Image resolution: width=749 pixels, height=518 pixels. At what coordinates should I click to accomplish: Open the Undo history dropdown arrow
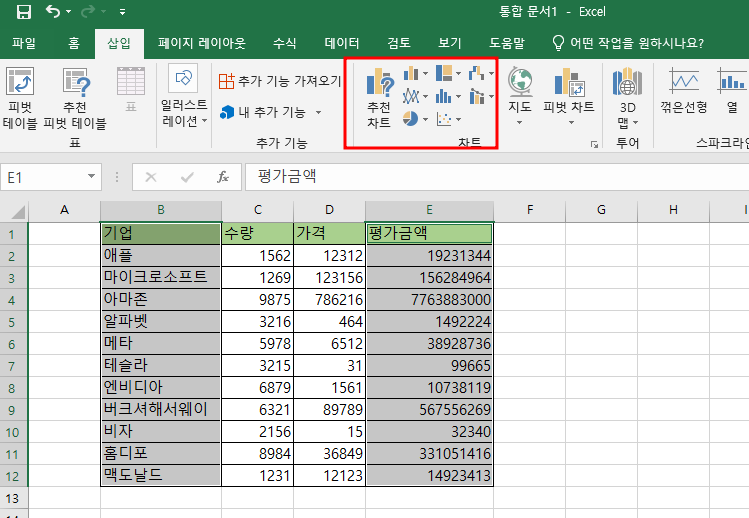(x=68, y=11)
